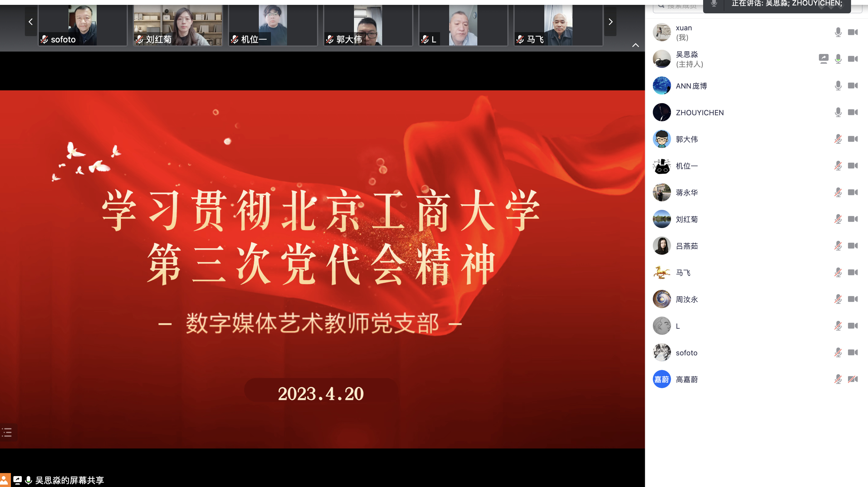Screen dimensions: 868x487
Task: Click sofoto's camera icon in list
Action: 853,353
